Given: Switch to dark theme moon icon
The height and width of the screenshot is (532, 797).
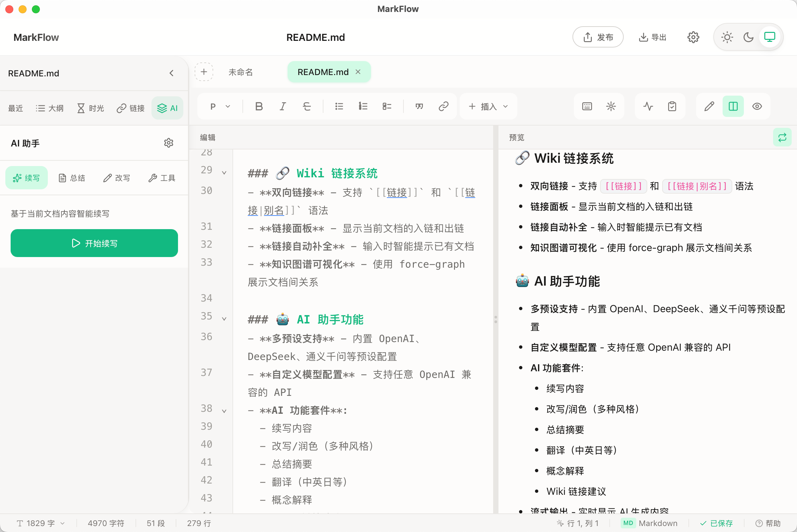Looking at the screenshot, I should click(x=748, y=37).
